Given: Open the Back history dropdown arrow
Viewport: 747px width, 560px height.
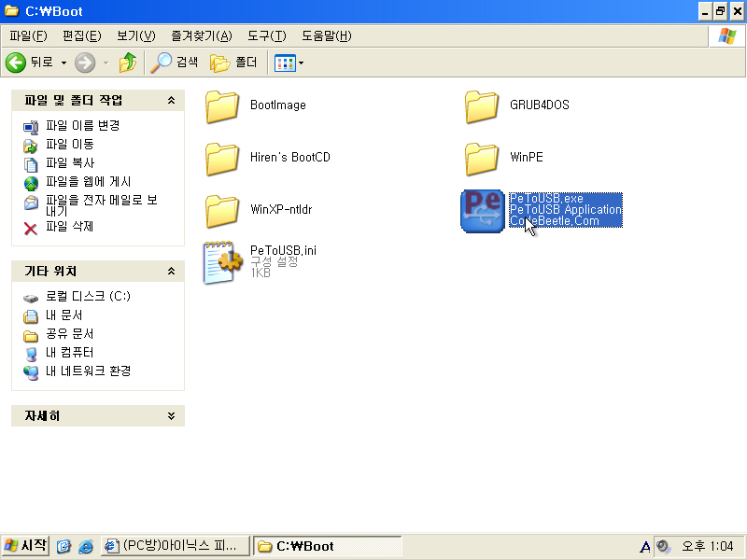Looking at the screenshot, I should [x=64, y=63].
